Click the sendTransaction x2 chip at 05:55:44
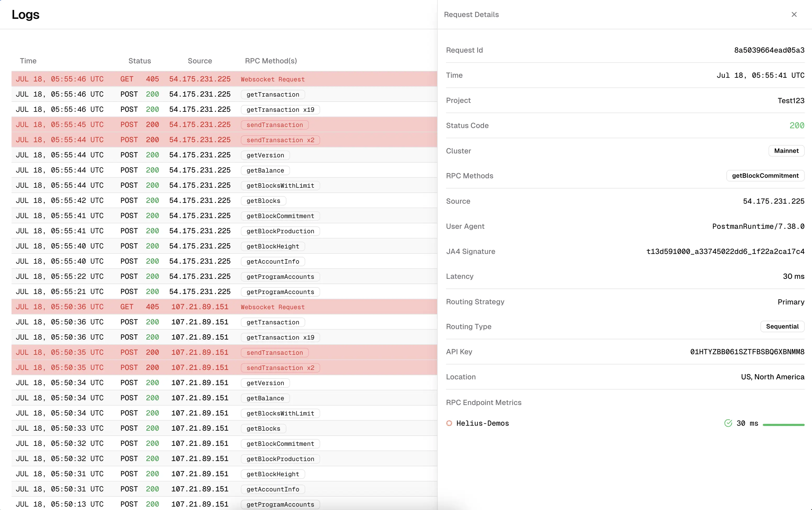Image resolution: width=812 pixels, height=510 pixels. coord(280,140)
